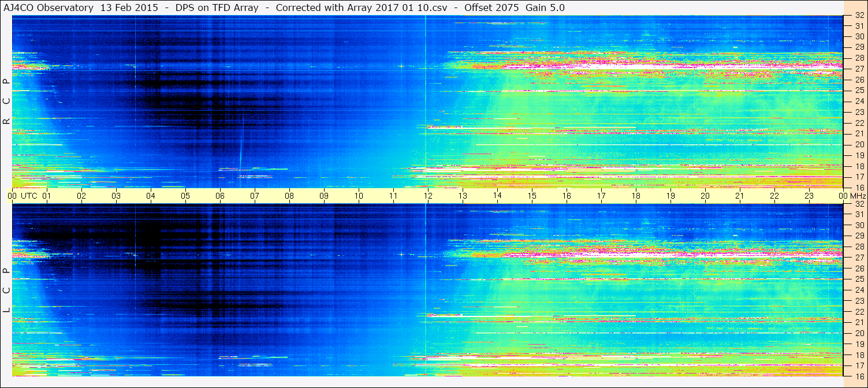Screen dimensions: 868x388
Task: Click the 18 MHz label of the RCP panel
Action: (859, 166)
